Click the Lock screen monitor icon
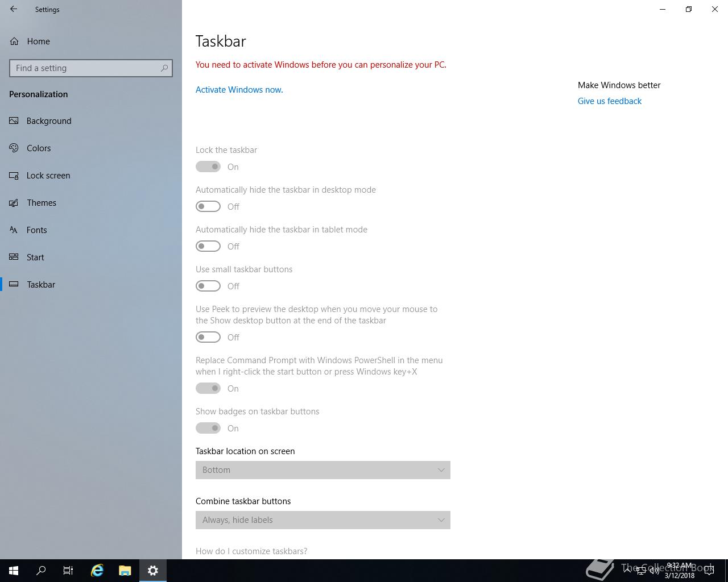This screenshot has width=728, height=582. (14, 175)
